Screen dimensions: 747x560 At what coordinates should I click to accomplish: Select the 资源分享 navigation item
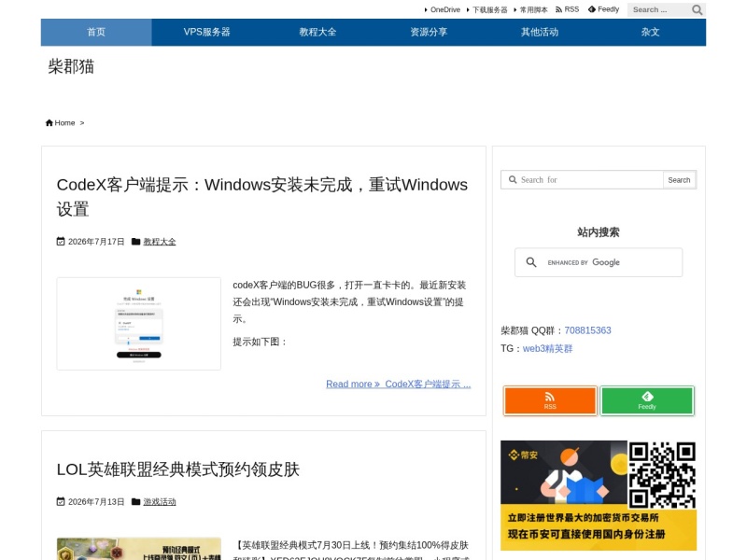point(429,33)
